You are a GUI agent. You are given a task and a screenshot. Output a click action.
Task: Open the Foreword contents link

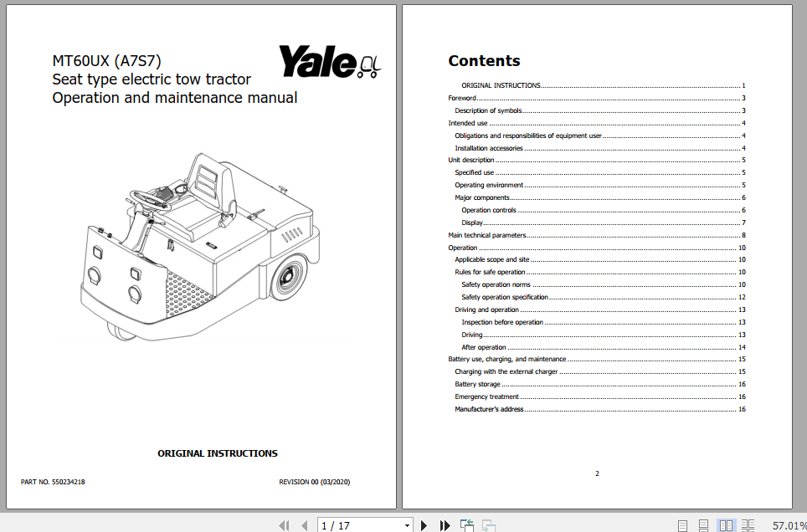(x=463, y=98)
